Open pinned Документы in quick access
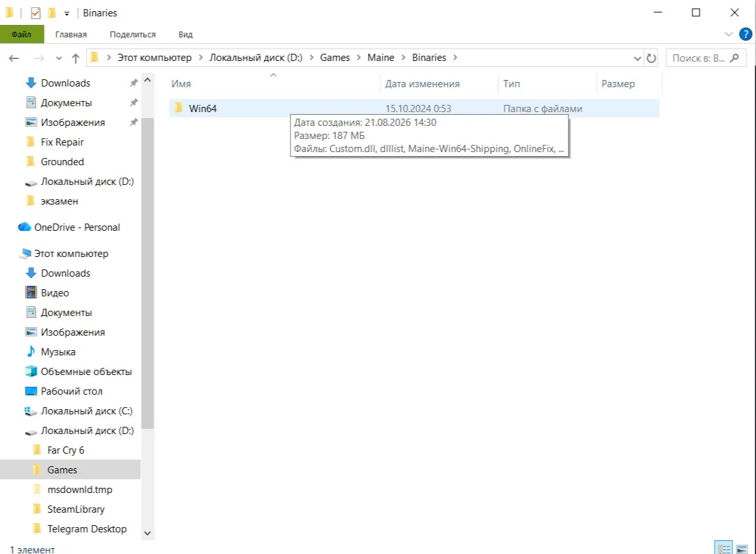The image size is (756, 554). pyautogui.click(x=66, y=103)
